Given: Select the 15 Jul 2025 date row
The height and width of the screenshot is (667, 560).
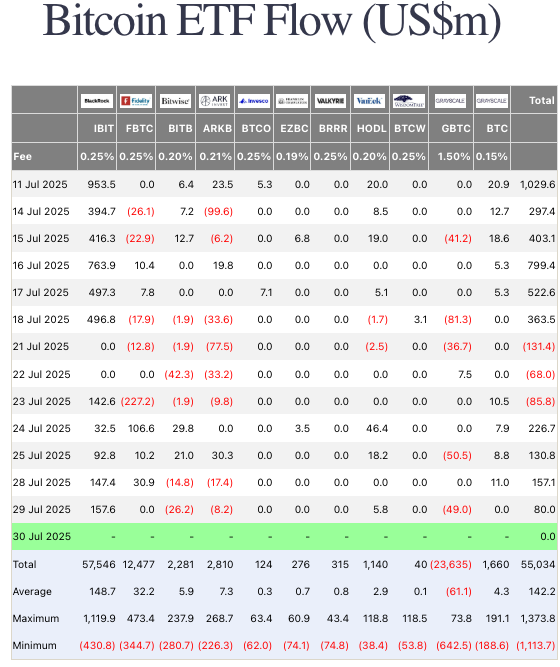Looking at the screenshot, I should coord(284,238).
